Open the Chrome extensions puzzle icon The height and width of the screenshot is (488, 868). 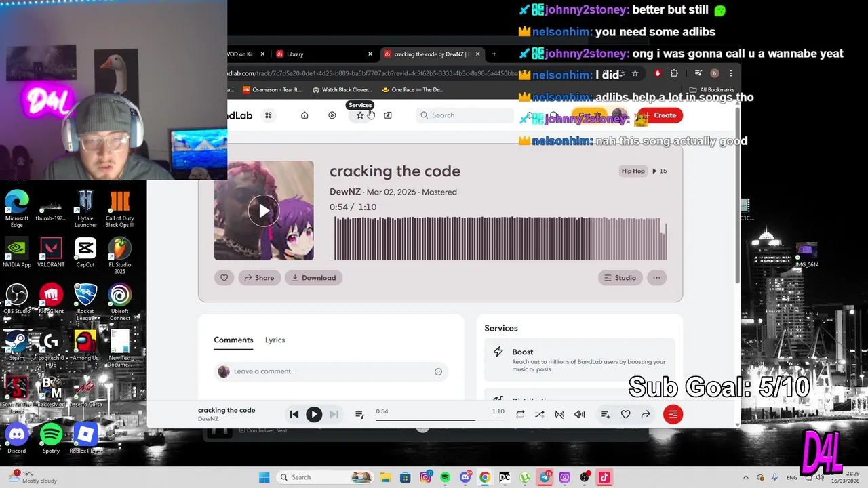674,73
